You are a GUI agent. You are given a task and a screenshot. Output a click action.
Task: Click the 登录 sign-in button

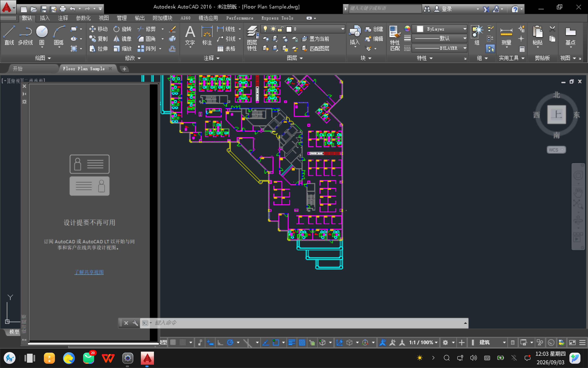point(443,9)
